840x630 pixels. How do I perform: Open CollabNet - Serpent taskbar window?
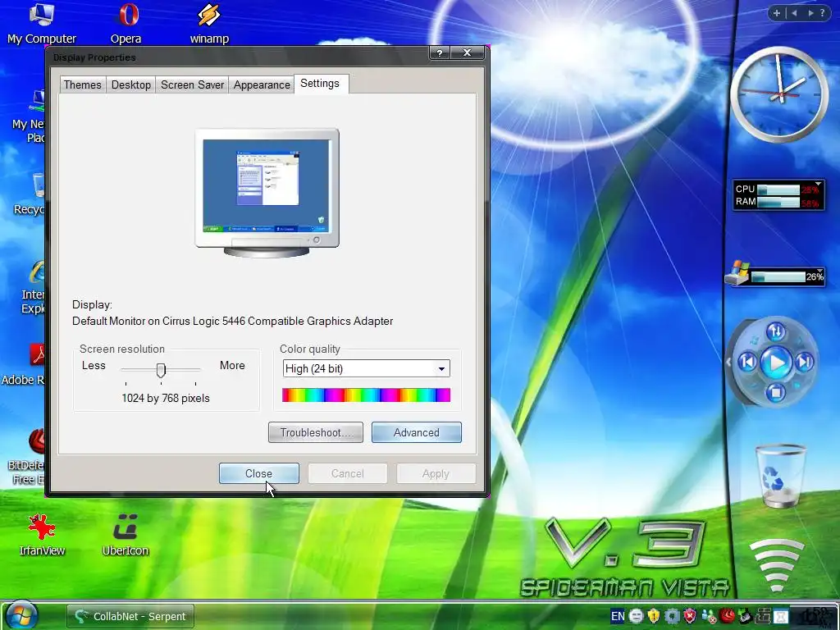point(130,616)
